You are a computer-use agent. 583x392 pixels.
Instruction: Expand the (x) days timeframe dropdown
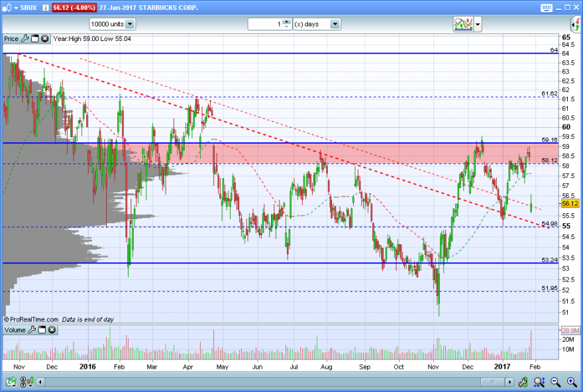[335, 24]
